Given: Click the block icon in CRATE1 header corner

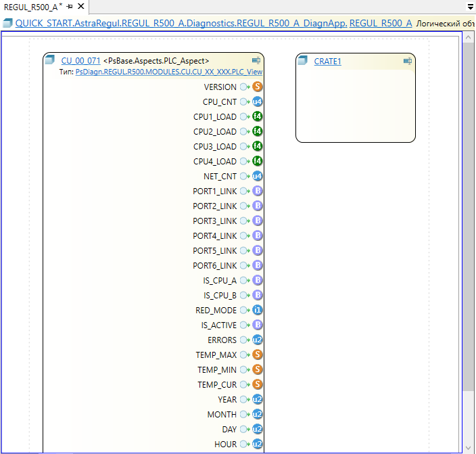Looking at the screenshot, I should pyautogui.click(x=407, y=62).
